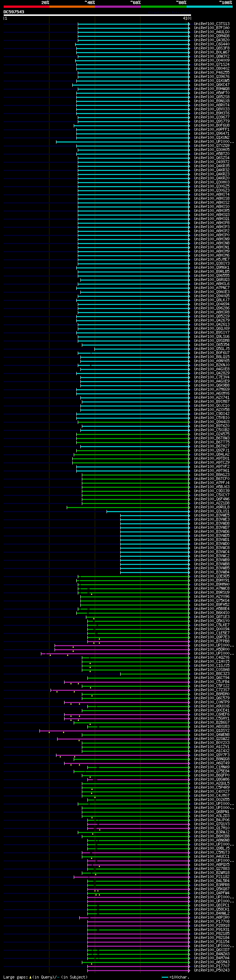Click the UniRef100_B3RWJ2 label
The height and width of the screenshot is (980, 236).
pyautogui.click(x=212, y=832)
